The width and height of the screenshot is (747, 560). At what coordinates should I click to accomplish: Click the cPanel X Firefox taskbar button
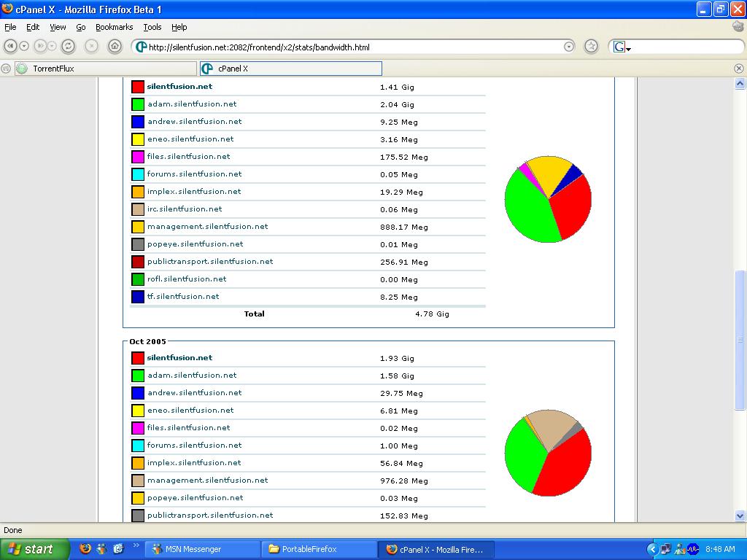pyautogui.click(x=436, y=549)
